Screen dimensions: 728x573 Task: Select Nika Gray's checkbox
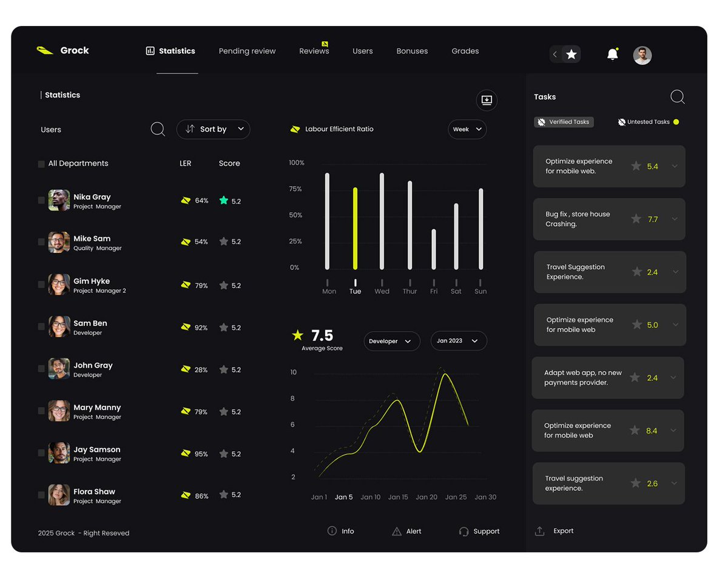[41, 200]
